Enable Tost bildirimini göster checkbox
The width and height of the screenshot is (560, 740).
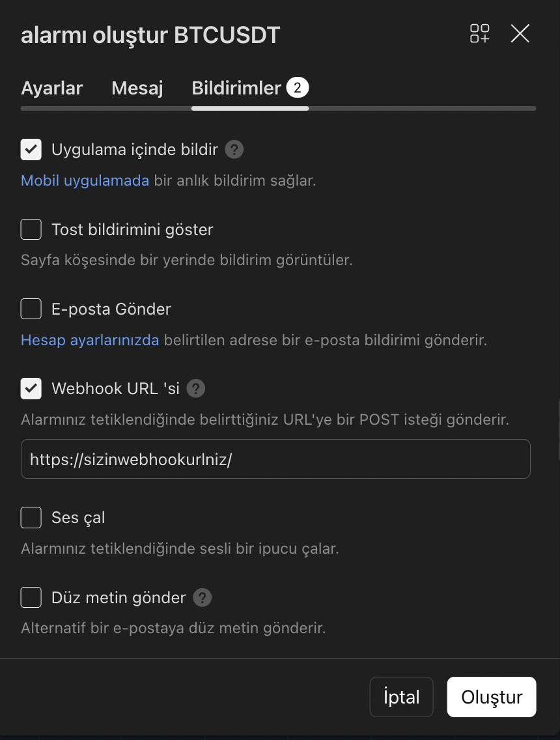coord(31,229)
